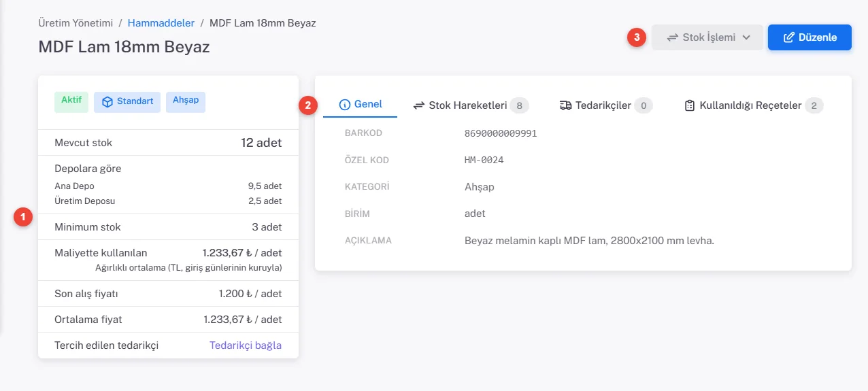Click the count badge 8 on Stok Hareketleri

[520, 105]
